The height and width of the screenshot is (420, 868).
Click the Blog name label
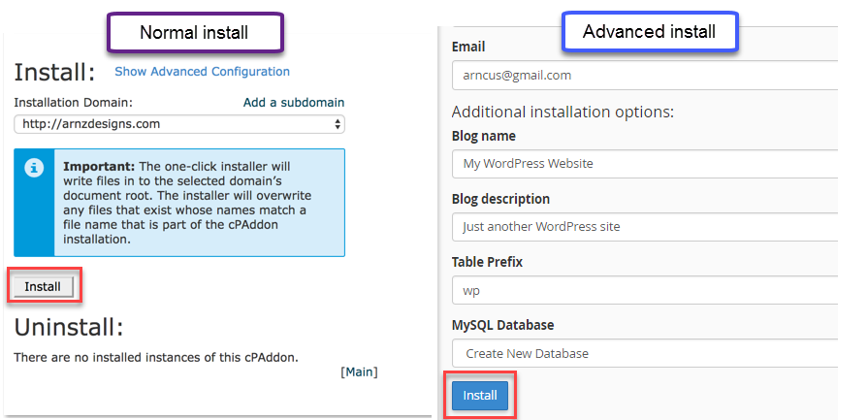point(484,136)
